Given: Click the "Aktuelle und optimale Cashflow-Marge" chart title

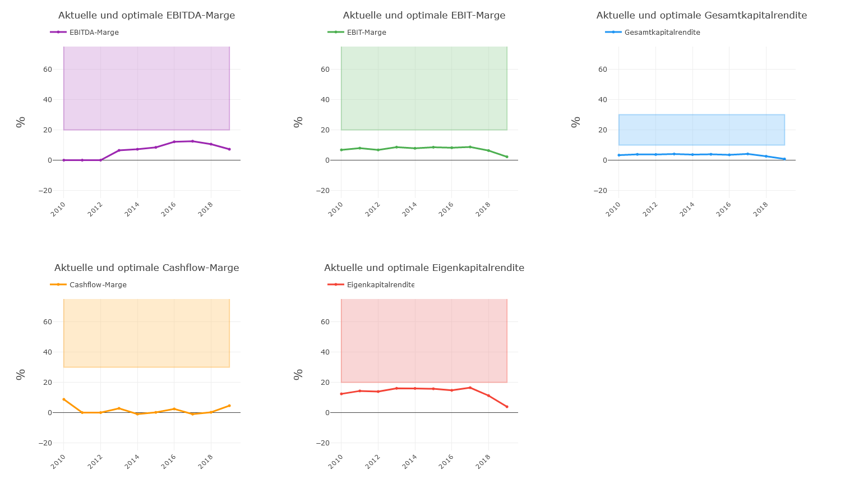Looking at the screenshot, I should click(x=146, y=268).
